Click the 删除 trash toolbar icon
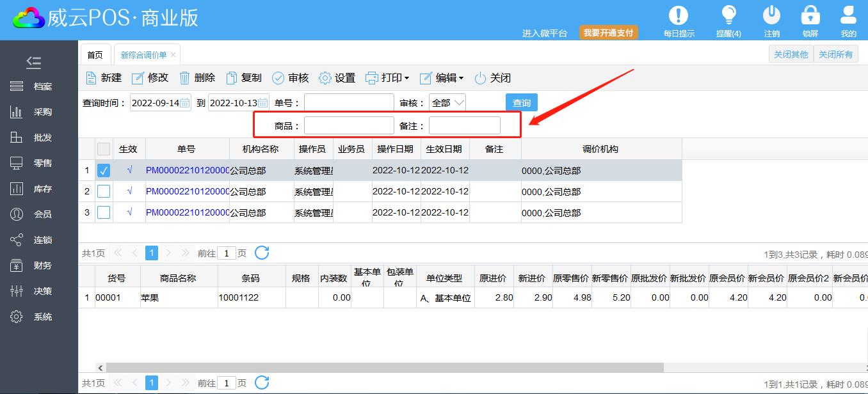The image size is (868, 394). (x=185, y=78)
